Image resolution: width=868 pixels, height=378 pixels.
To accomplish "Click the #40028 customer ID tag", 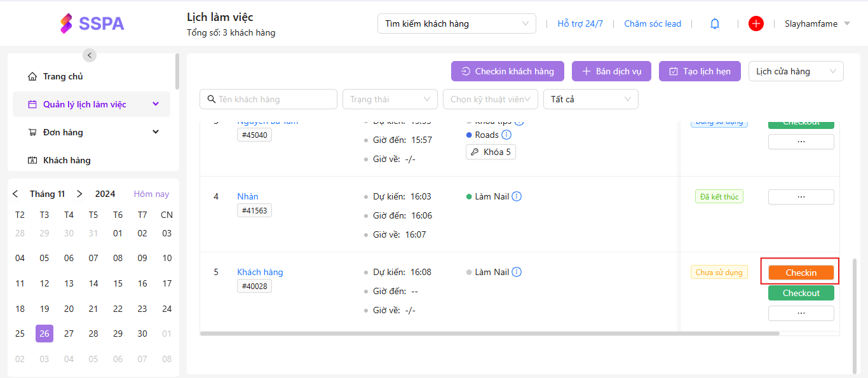I will 255,286.
